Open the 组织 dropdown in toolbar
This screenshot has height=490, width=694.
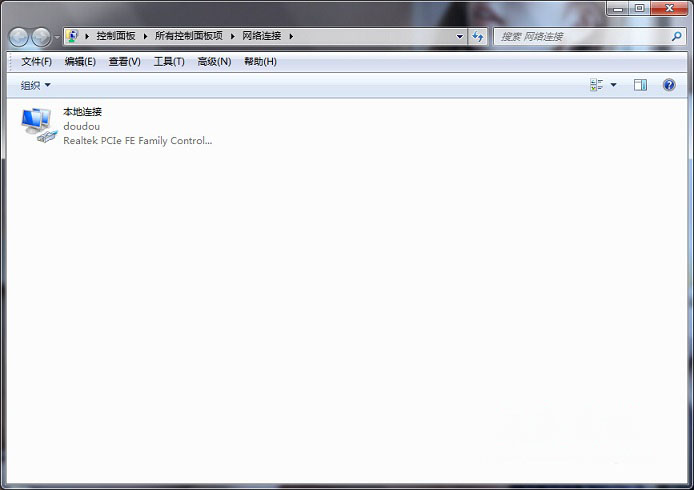(35, 85)
